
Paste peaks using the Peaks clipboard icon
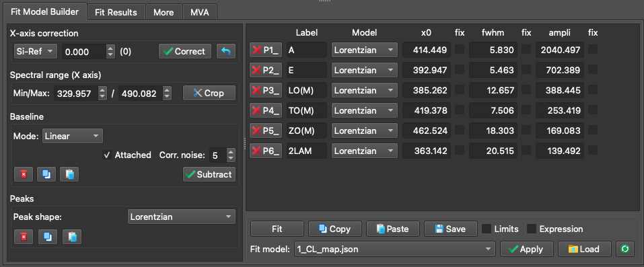(72, 237)
